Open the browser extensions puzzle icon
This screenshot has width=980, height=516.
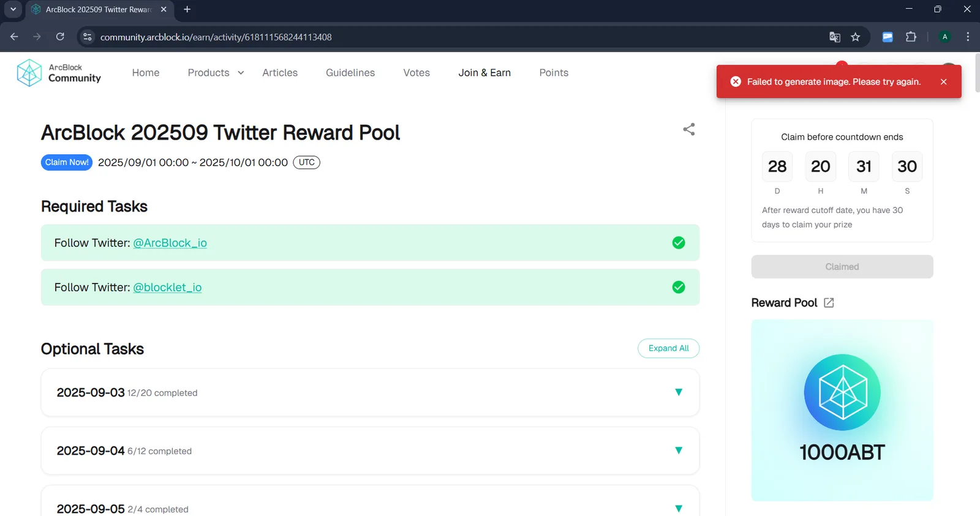pos(911,37)
